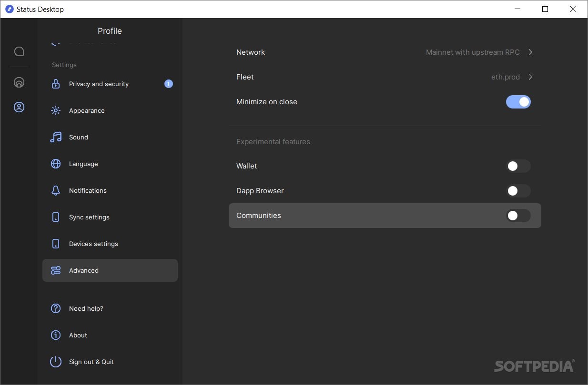Click the About info icon

56,336
